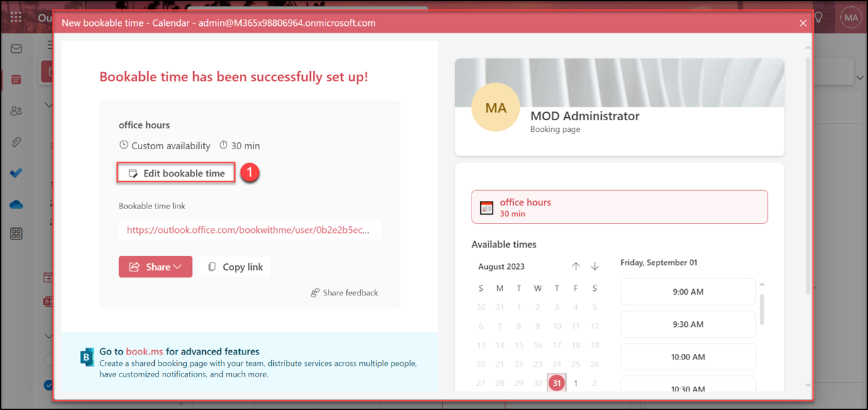Screen dimensions: 868x410
Task: Expand the Share dropdown button
Action: (155, 267)
